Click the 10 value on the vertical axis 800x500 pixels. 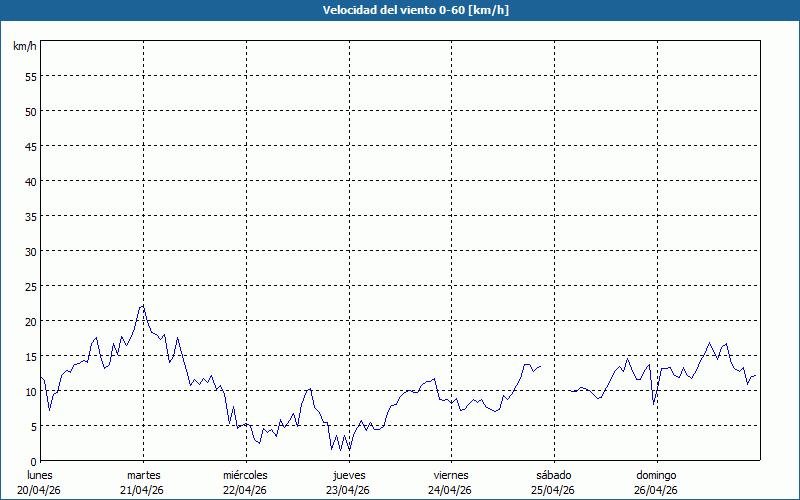coord(30,391)
